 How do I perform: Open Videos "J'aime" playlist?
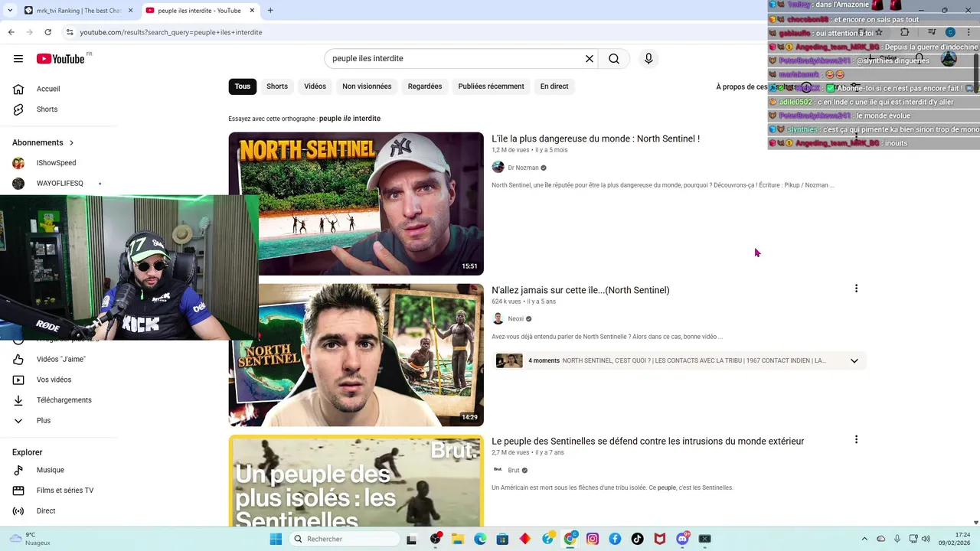click(59, 360)
